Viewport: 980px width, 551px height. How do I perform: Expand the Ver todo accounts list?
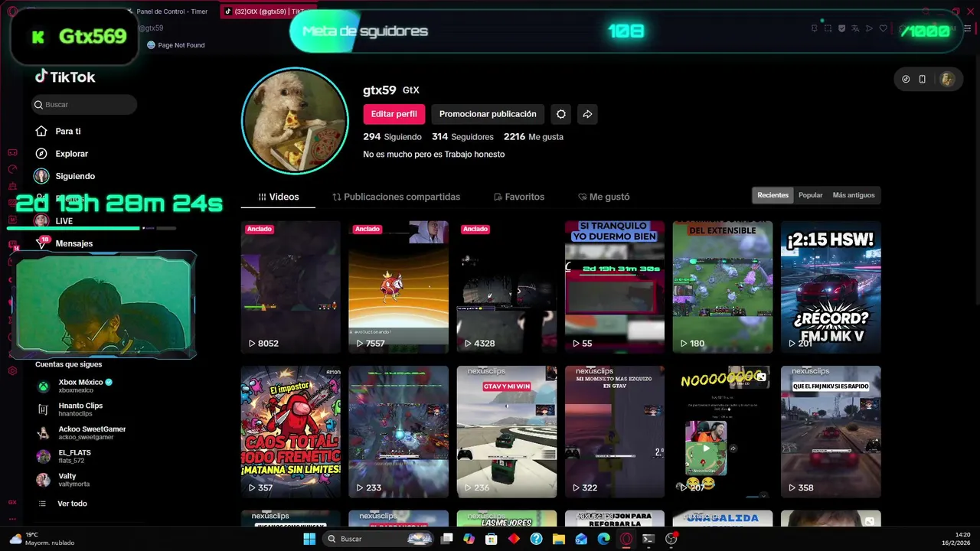click(72, 504)
